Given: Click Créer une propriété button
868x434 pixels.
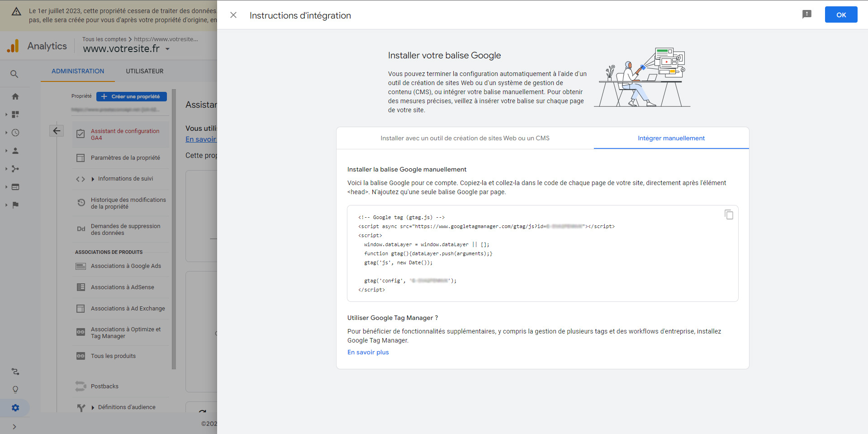Looking at the screenshot, I should click(132, 96).
